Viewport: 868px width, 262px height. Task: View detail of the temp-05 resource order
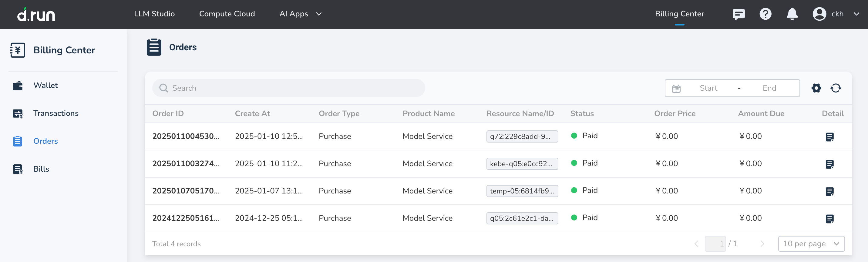pyautogui.click(x=829, y=191)
